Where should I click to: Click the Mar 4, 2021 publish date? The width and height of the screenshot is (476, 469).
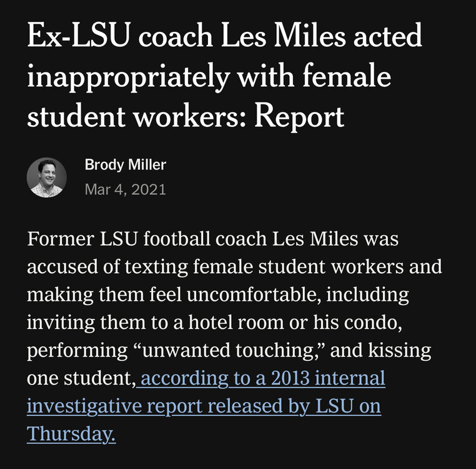coord(125,189)
